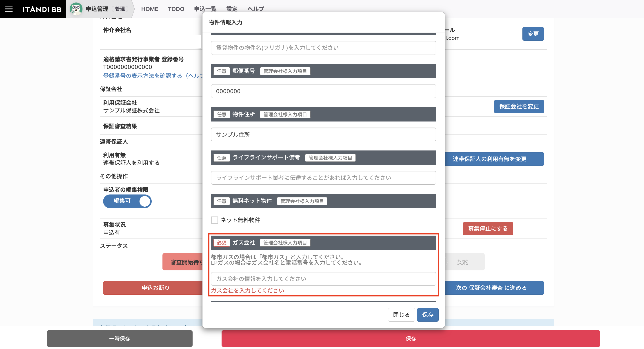Click 保証会社を変更 button
The image size is (644, 349).
[x=519, y=106]
